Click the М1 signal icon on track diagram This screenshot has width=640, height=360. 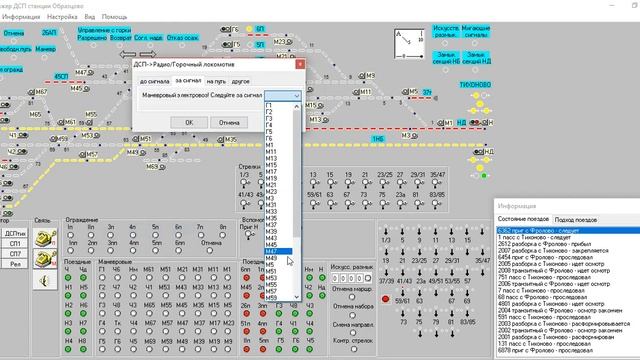(x=440, y=122)
